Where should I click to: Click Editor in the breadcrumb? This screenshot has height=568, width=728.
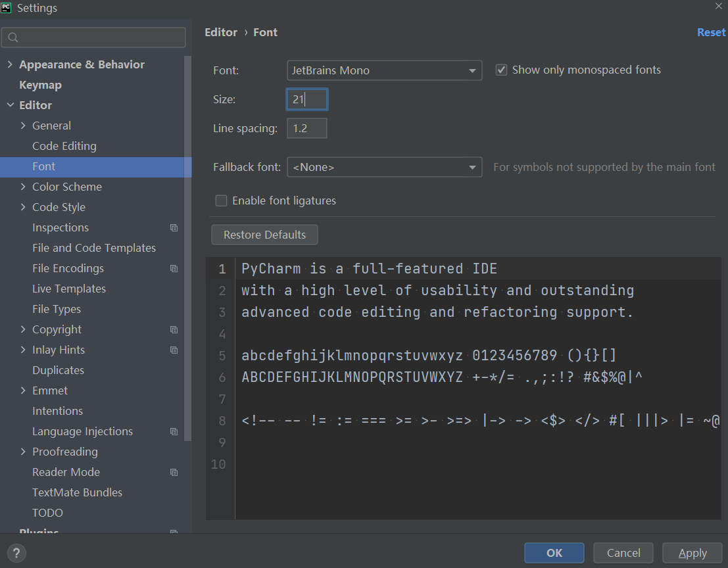pyautogui.click(x=221, y=32)
